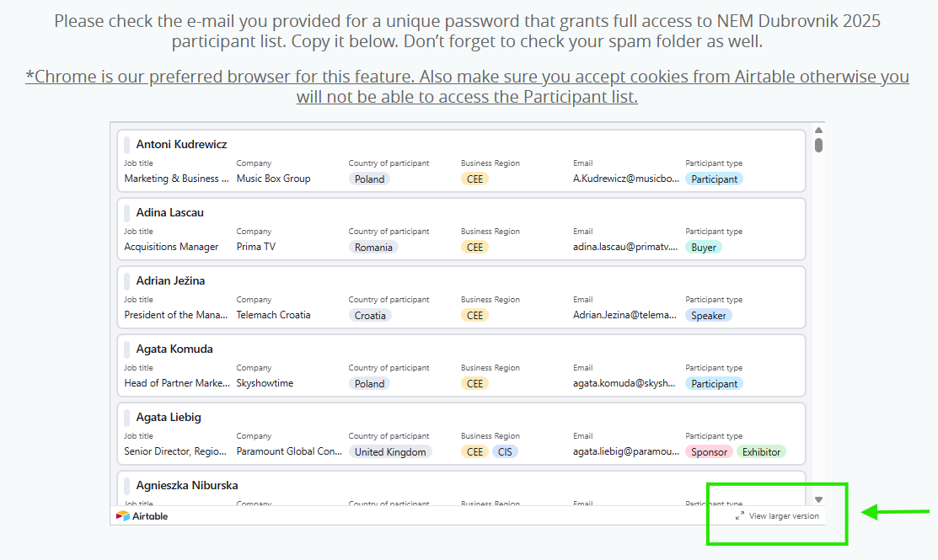The image size is (938, 560).
Task: Click the Prima TV company name
Action: 256,246
